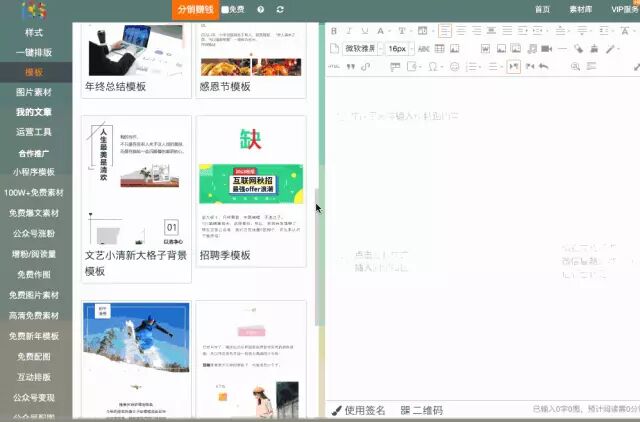Click the eraser icon in toolbar
This screenshot has height=422, width=640.
pos(578,49)
